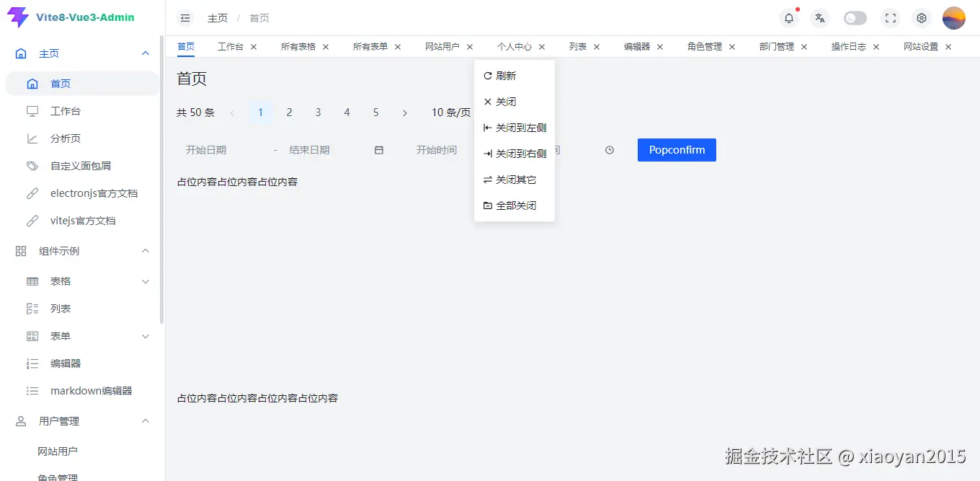Open 自定义面包屑 in the sidebar
The image size is (980, 481).
(82, 166)
